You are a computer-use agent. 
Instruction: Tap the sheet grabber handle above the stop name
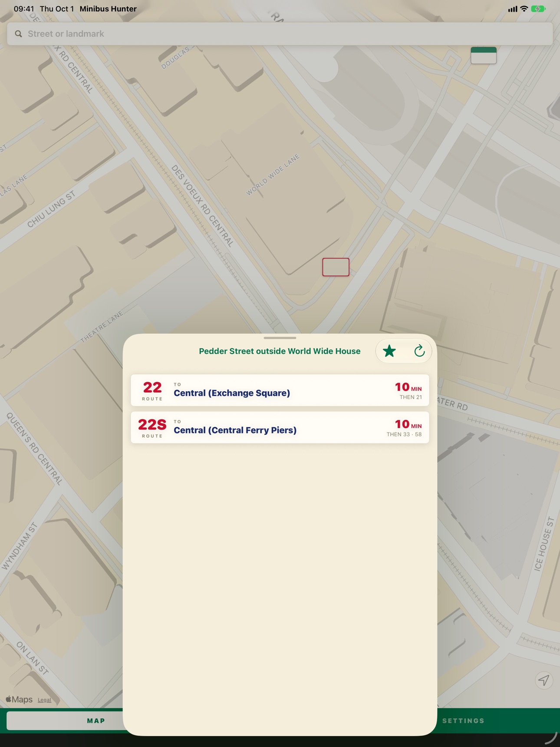pyautogui.click(x=280, y=338)
